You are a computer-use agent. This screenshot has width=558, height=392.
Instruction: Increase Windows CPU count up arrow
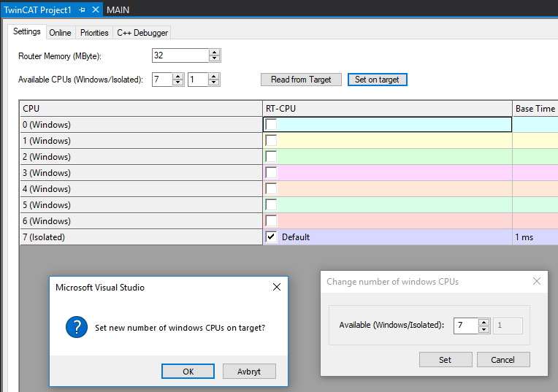point(178,76)
